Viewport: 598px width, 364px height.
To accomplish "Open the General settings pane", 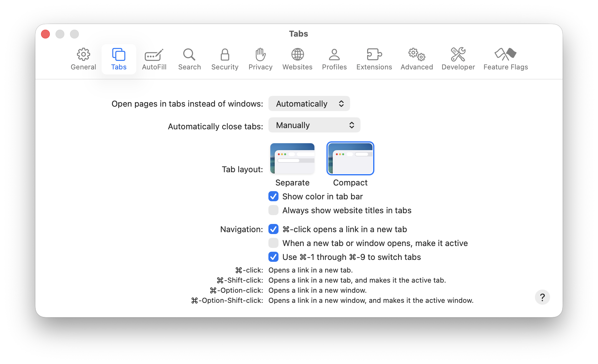I will coord(83,59).
